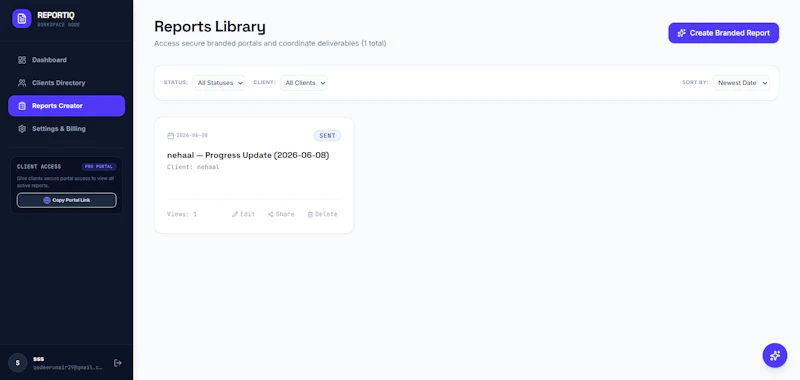
Task: Click the 'Reports Library' heading
Action: click(210, 26)
